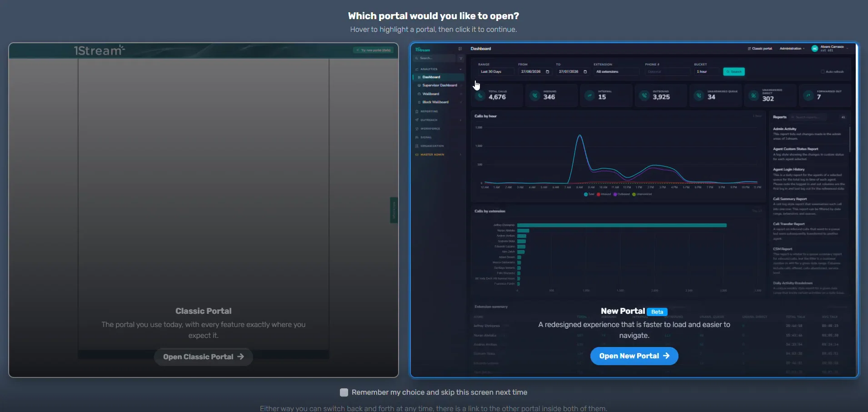Click the Unanswered Direct icon
Viewport: 868px width, 412px height.
pos(753,95)
